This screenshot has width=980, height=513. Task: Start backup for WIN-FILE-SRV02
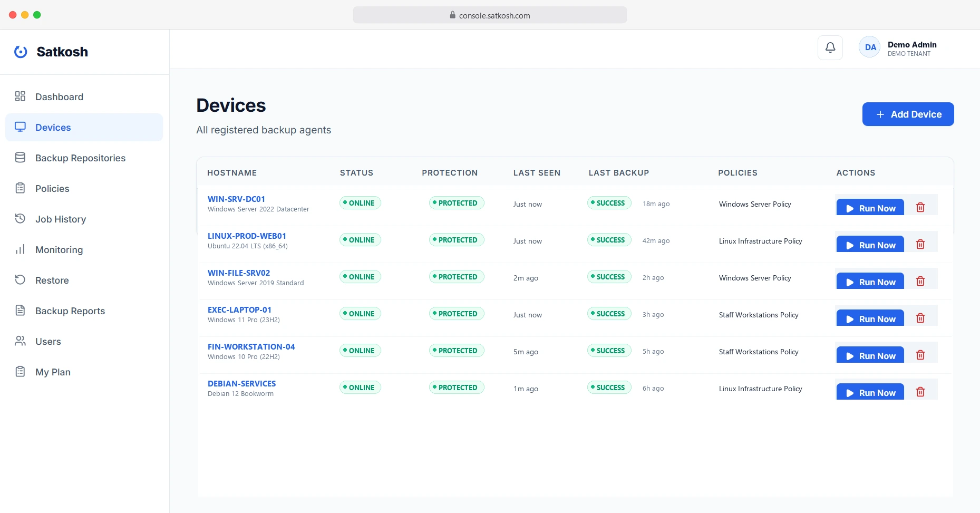coord(870,281)
